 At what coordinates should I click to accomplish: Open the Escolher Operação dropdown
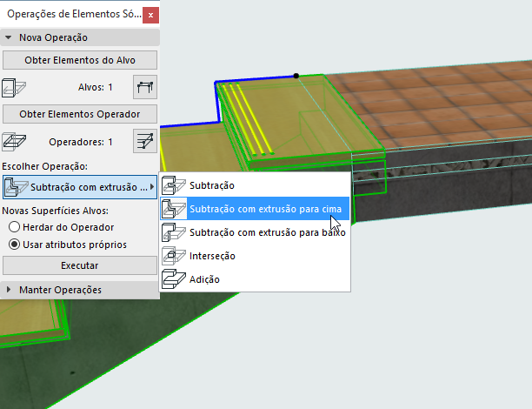point(80,187)
